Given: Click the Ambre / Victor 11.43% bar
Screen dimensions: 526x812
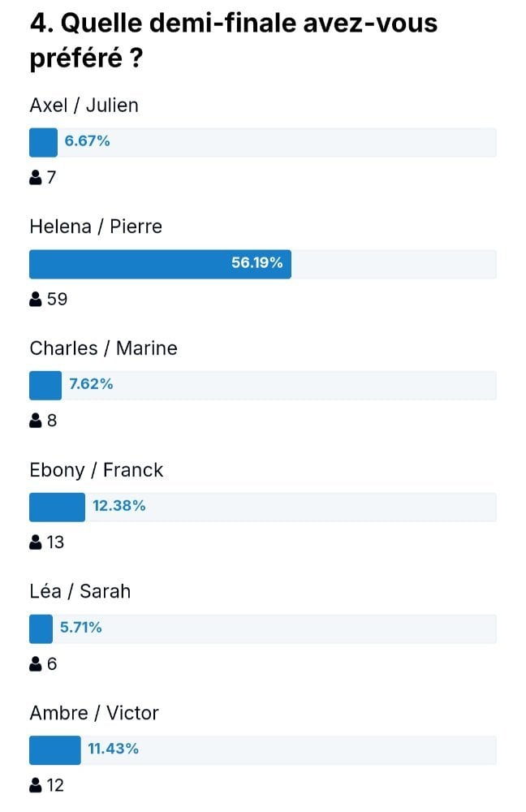Looking at the screenshot, I should click(x=262, y=749).
